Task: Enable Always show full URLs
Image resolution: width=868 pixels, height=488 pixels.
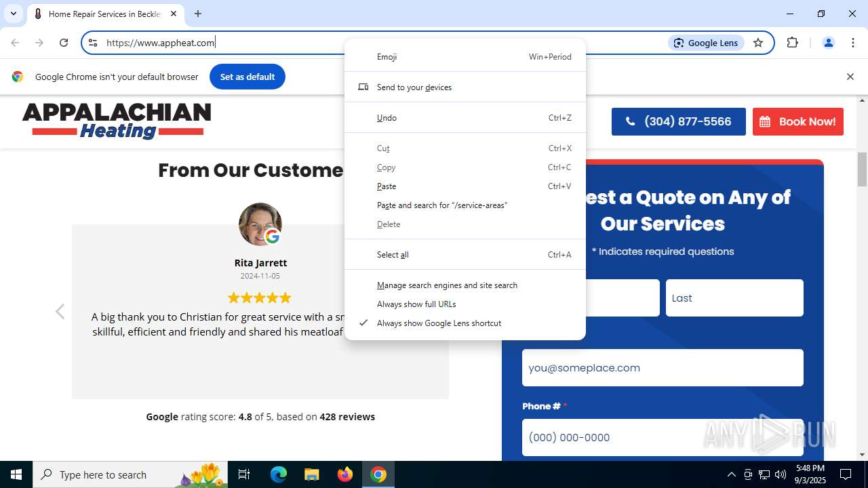Action: pyautogui.click(x=465, y=304)
